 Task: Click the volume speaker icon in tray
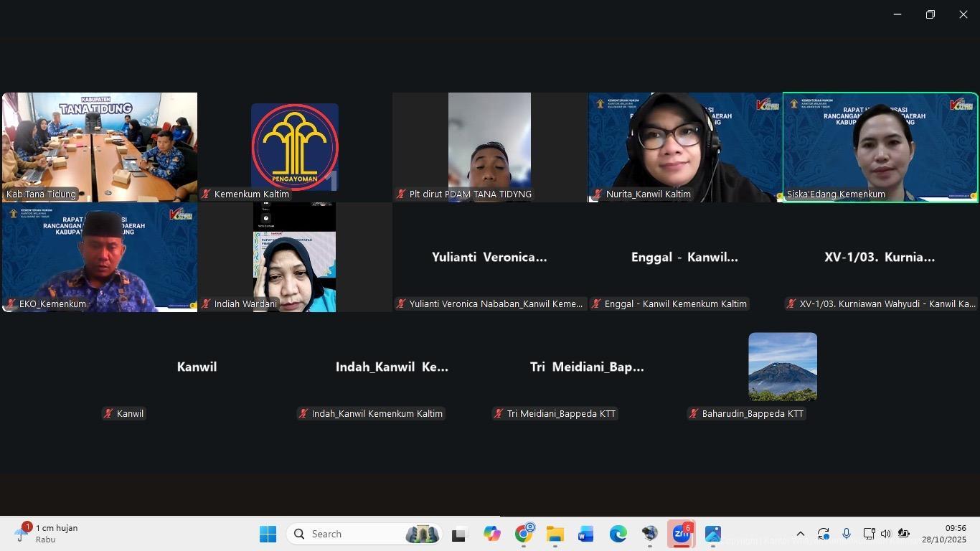[885, 534]
